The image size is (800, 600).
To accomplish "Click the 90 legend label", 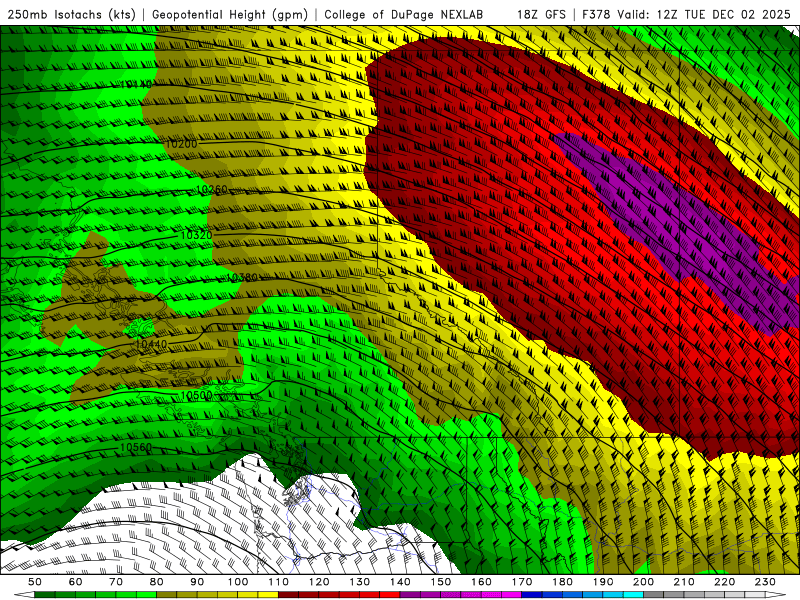I will [197, 582].
